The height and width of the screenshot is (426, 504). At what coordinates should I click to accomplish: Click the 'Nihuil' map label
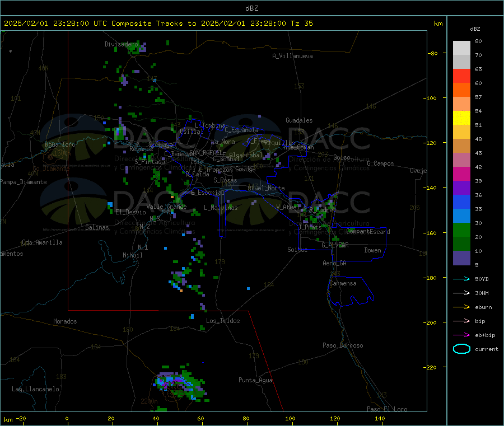(x=132, y=255)
